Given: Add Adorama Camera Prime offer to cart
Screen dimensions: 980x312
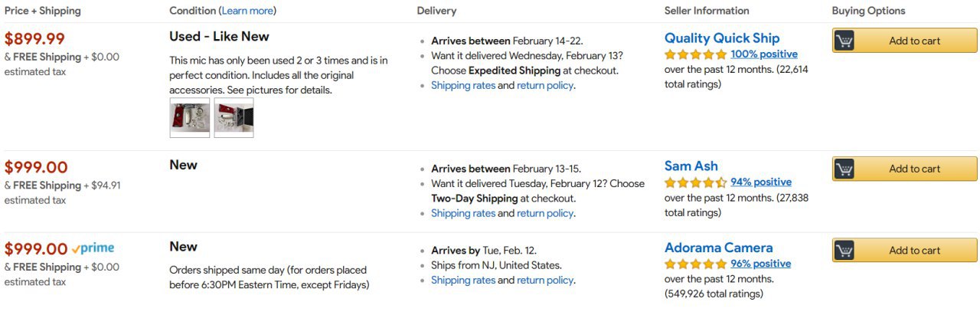Looking at the screenshot, I should (x=914, y=251).
